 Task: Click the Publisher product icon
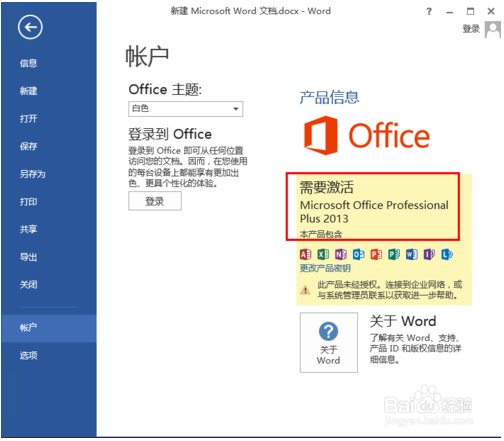click(x=394, y=254)
